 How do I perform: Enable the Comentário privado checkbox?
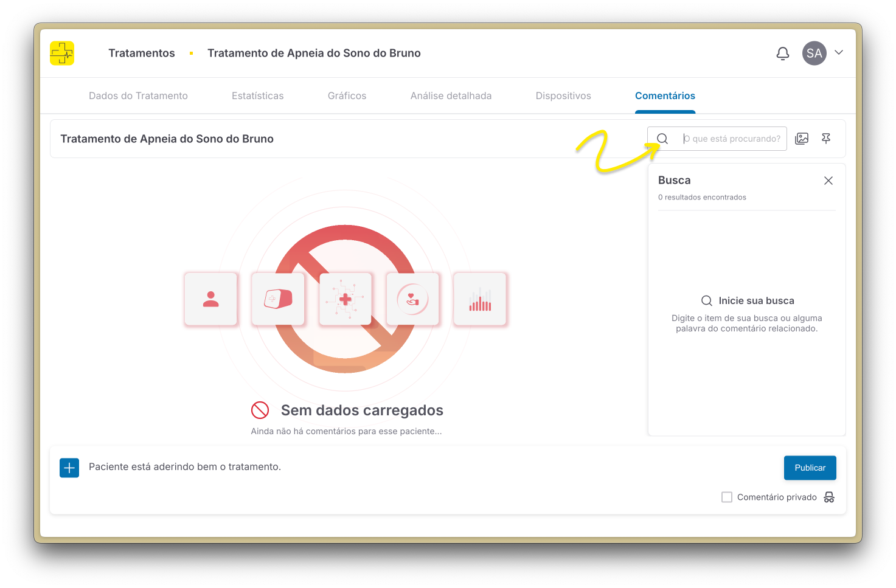(x=727, y=497)
